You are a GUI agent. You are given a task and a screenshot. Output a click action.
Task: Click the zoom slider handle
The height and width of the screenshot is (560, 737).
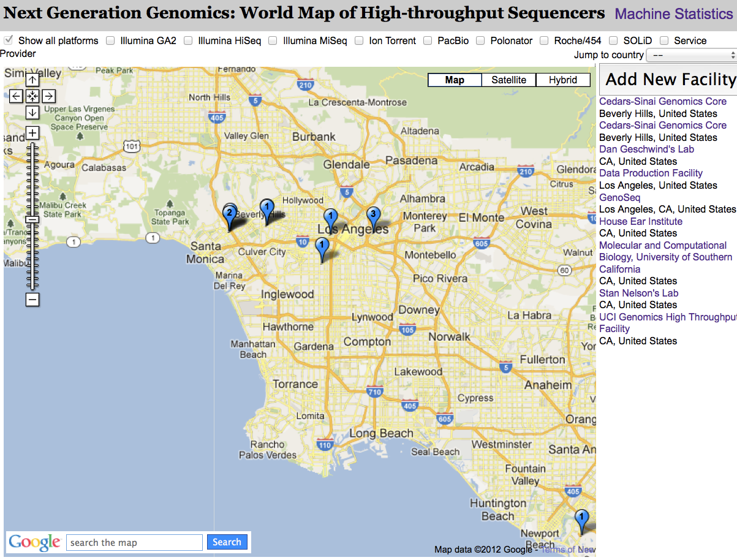pyautogui.click(x=32, y=219)
